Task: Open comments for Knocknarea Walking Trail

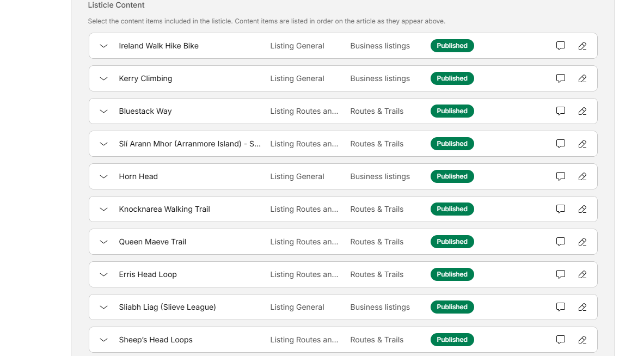Action: click(x=561, y=209)
